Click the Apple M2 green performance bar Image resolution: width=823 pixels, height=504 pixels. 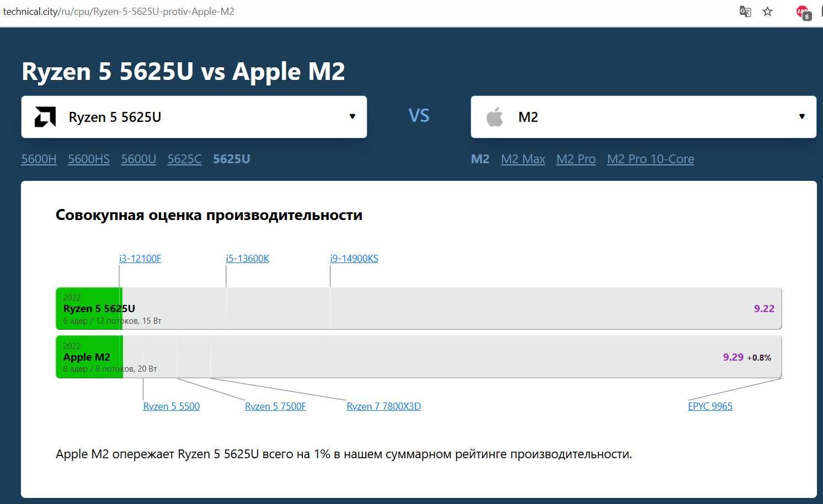pos(89,357)
